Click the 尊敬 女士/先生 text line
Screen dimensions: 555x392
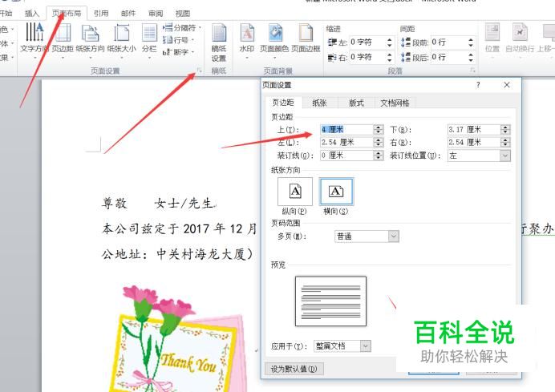159,203
